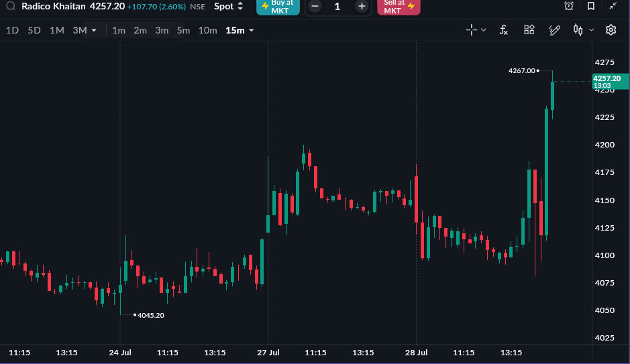The image size is (630, 364).
Task: Select the 5m candle interval
Action: coord(183,30)
